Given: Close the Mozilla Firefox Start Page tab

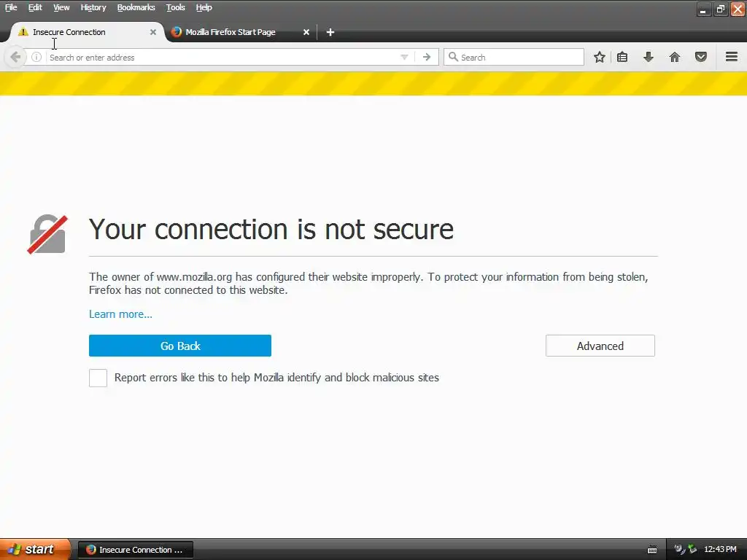Looking at the screenshot, I should pyautogui.click(x=306, y=32).
